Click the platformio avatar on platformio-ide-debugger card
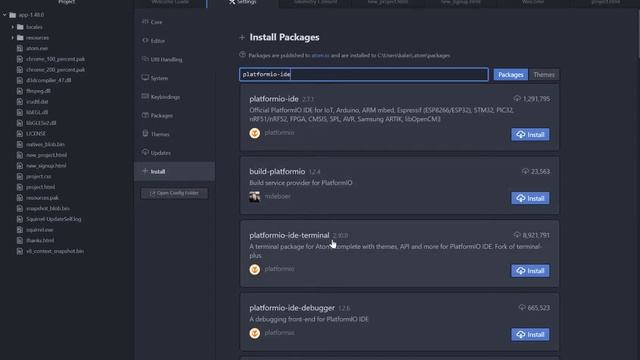640x360 pixels. [x=255, y=333]
